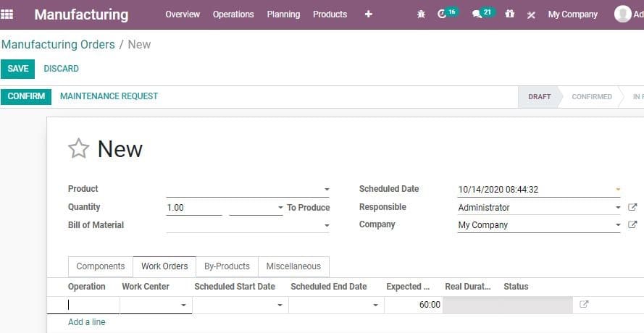This screenshot has height=333, width=644.
Task: Click the Operation input cell
Action: pyautogui.click(x=83, y=305)
